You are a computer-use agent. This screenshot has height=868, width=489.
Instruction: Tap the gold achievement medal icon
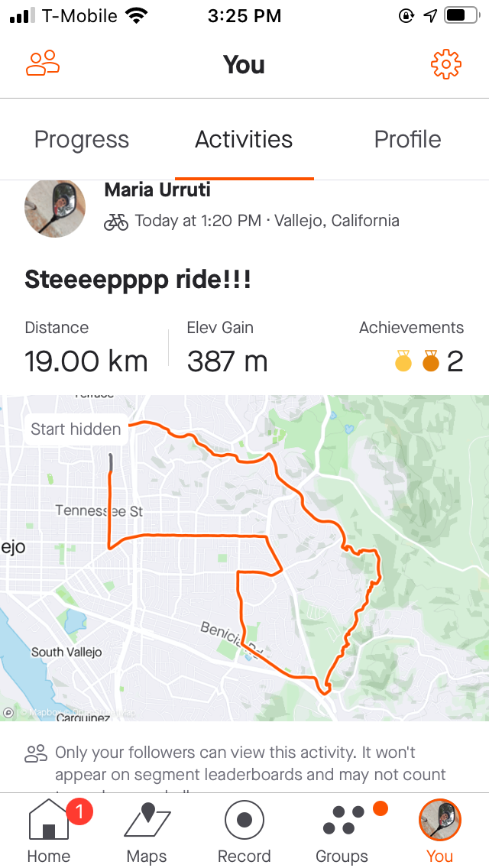(403, 361)
